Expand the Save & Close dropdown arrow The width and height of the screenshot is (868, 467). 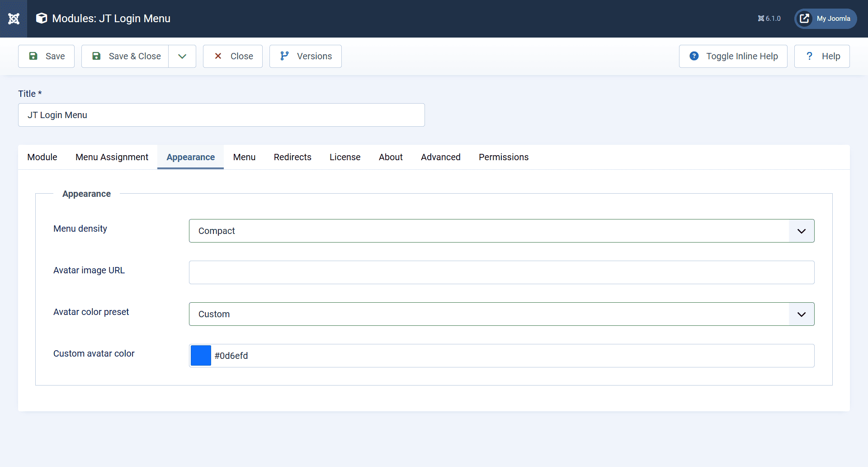(182, 56)
